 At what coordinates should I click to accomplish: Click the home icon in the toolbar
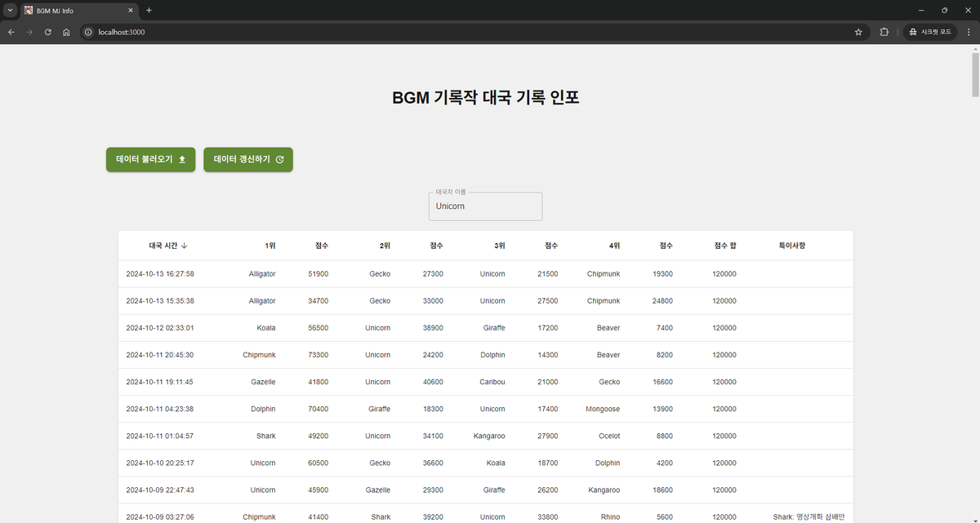coord(66,32)
